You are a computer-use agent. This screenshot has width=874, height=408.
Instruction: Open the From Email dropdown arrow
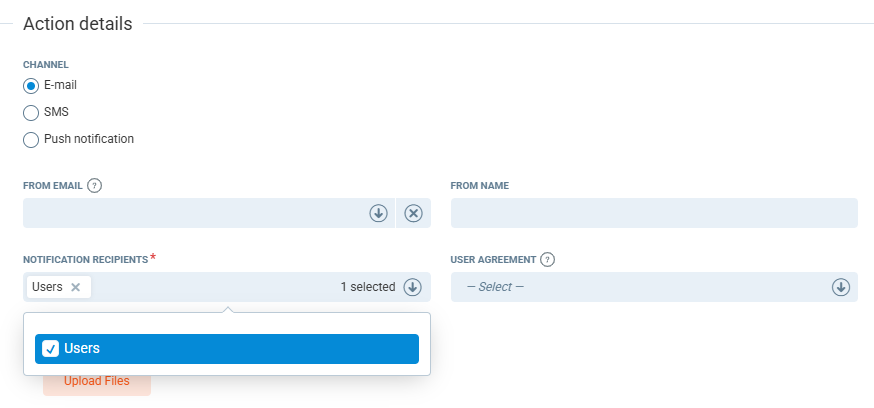pos(378,213)
